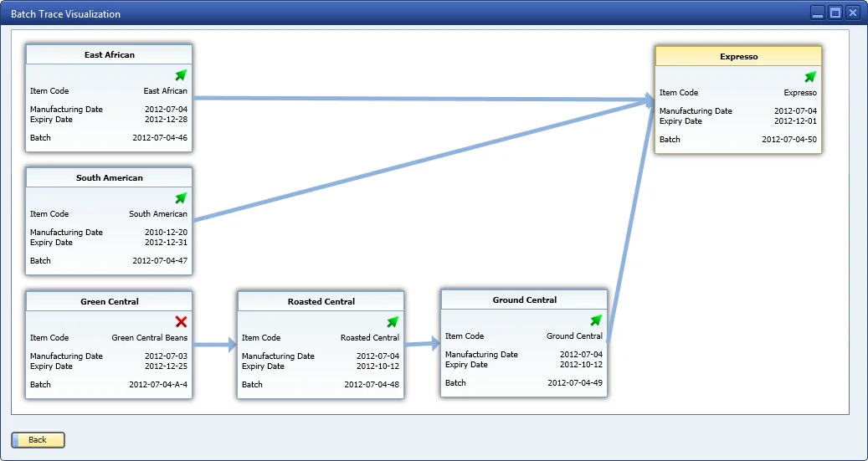Minimize the Batch Trace Visualization window
This screenshot has height=461, width=868.
(818, 13)
